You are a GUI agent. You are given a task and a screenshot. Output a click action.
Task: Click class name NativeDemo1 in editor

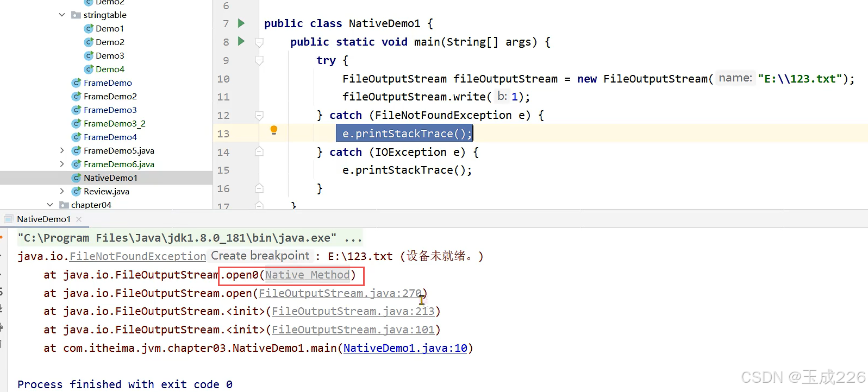384,23
